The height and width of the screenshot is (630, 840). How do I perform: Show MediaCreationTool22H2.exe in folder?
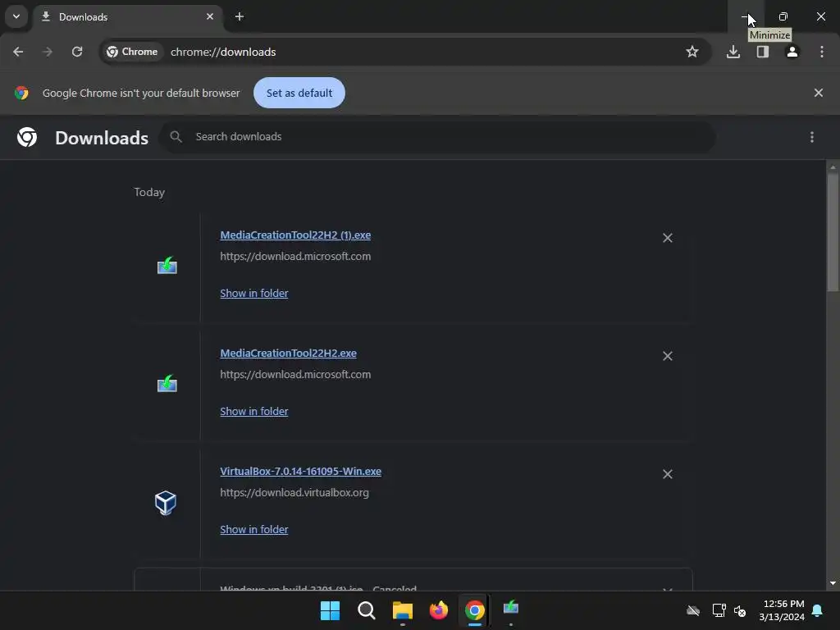pyautogui.click(x=254, y=412)
